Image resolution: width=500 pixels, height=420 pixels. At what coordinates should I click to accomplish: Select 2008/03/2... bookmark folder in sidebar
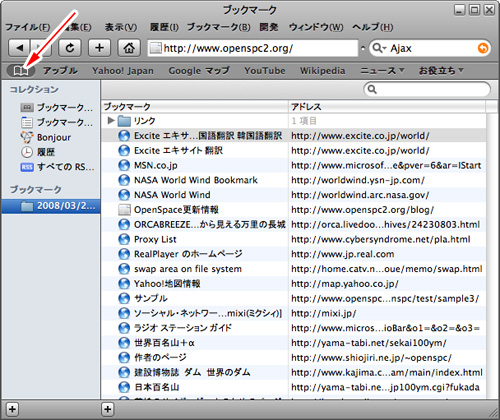pos(51,206)
